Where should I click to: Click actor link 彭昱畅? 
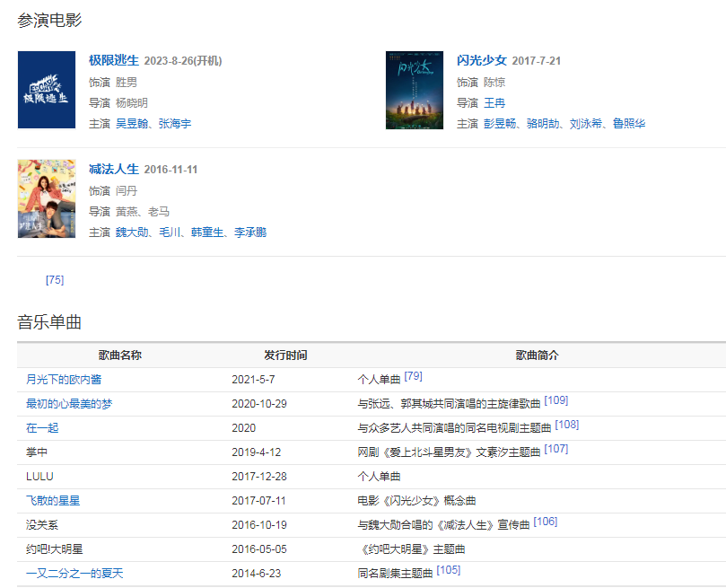pyautogui.click(x=501, y=124)
